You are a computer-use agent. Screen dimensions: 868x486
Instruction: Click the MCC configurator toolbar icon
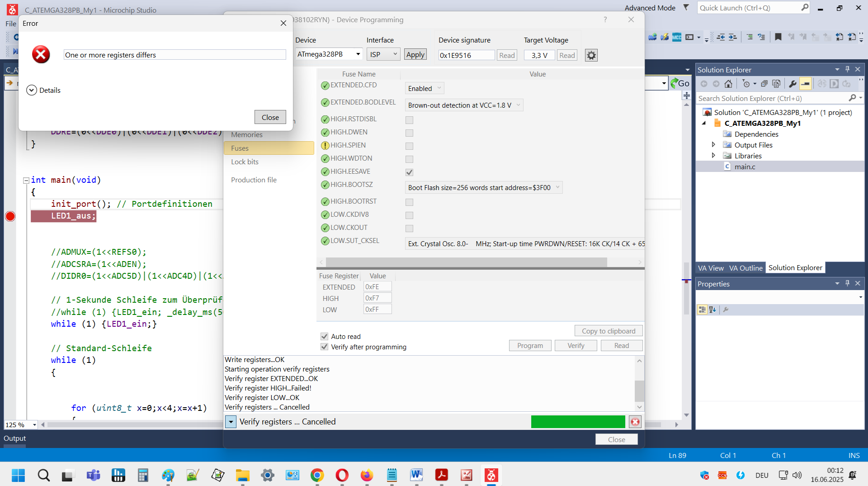[677, 37]
